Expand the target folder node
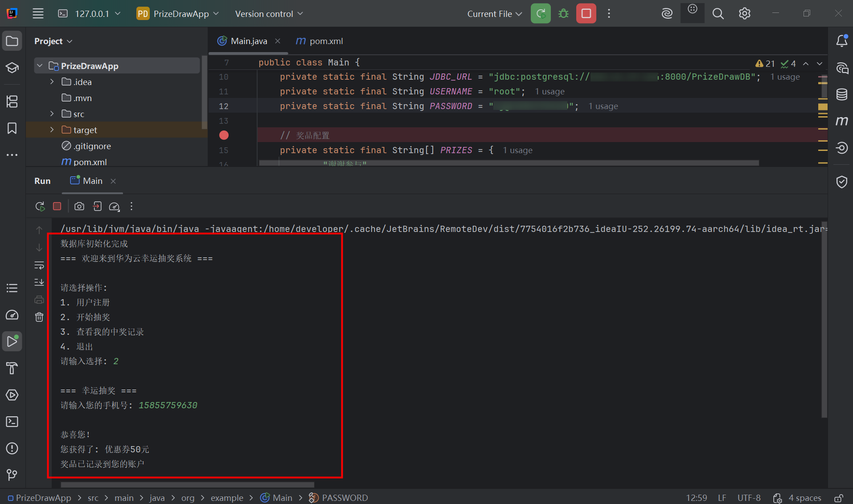The width and height of the screenshot is (853, 504). (52, 130)
